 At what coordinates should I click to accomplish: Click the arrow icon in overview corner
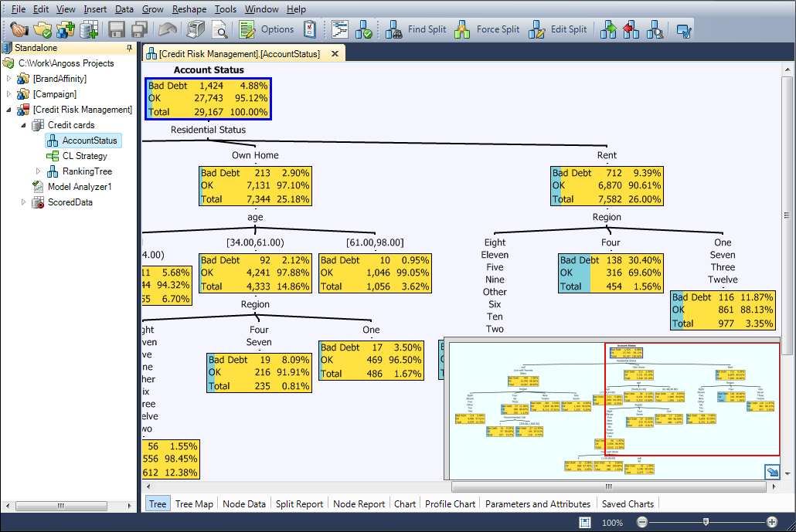pyautogui.click(x=772, y=472)
